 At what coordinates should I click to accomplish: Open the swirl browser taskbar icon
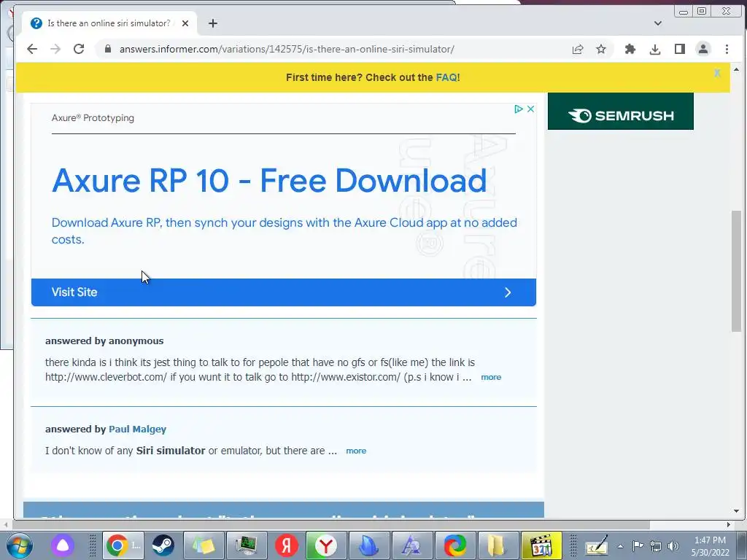pos(454,545)
